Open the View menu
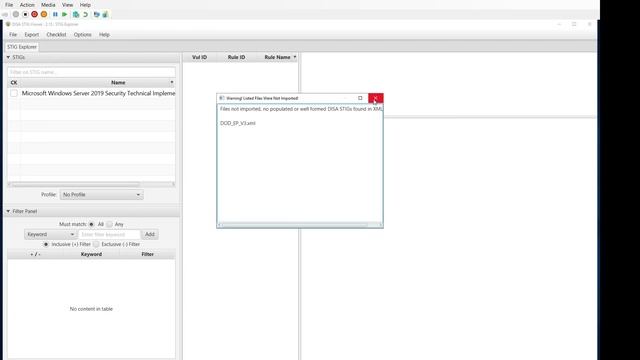 (68, 5)
